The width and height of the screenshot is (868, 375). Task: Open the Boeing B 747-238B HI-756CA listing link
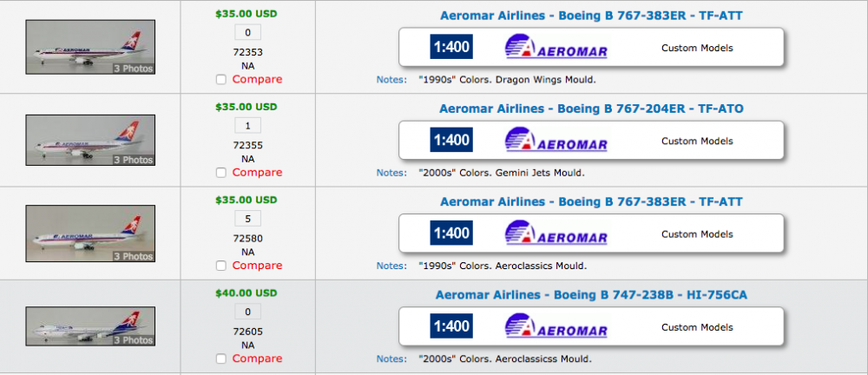(591, 295)
